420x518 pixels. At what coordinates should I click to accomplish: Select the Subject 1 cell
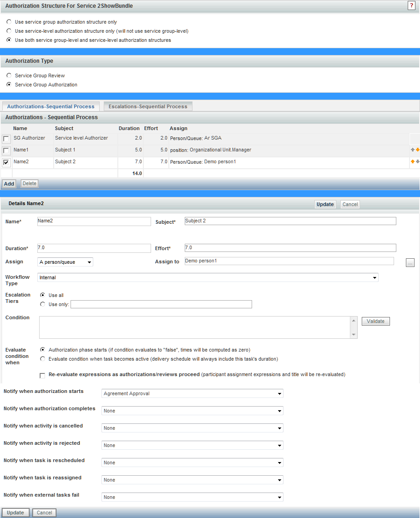(x=65, y=150)
